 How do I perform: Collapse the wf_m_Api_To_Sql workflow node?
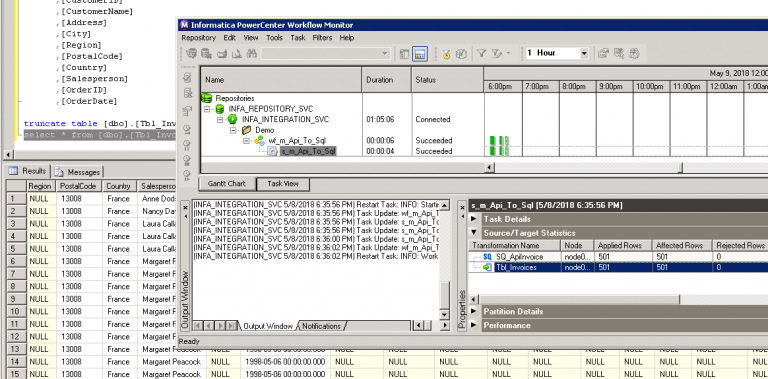coord(247,141)
